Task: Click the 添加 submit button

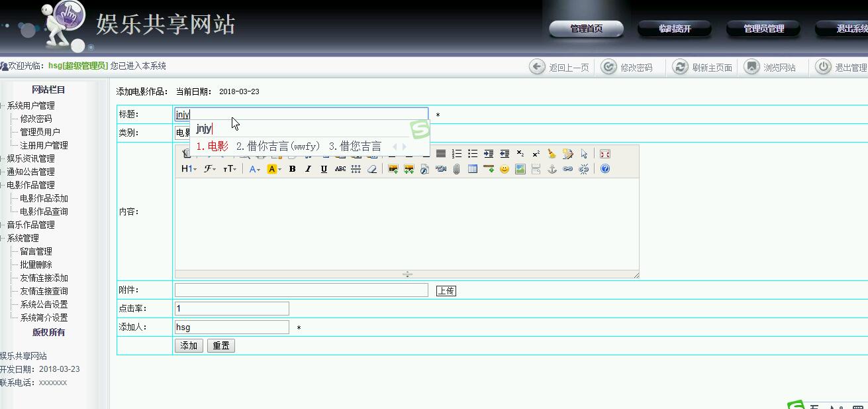Action: [x=189, y=345]
